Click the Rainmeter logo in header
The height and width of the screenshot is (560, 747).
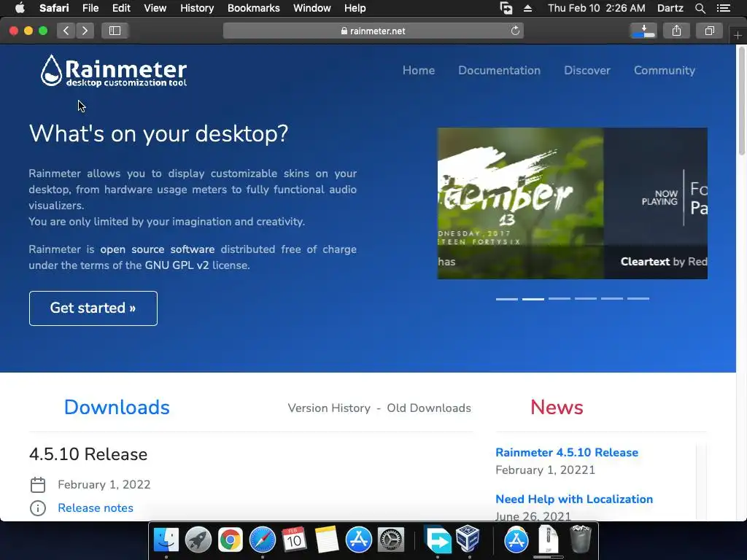tap(113, 71)
